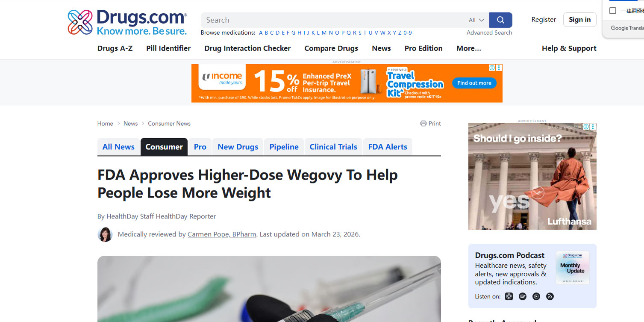The width and height of the screenshot is (644, 322).
Task: Open Spotify podcast icon
Action: click(523, 296)
